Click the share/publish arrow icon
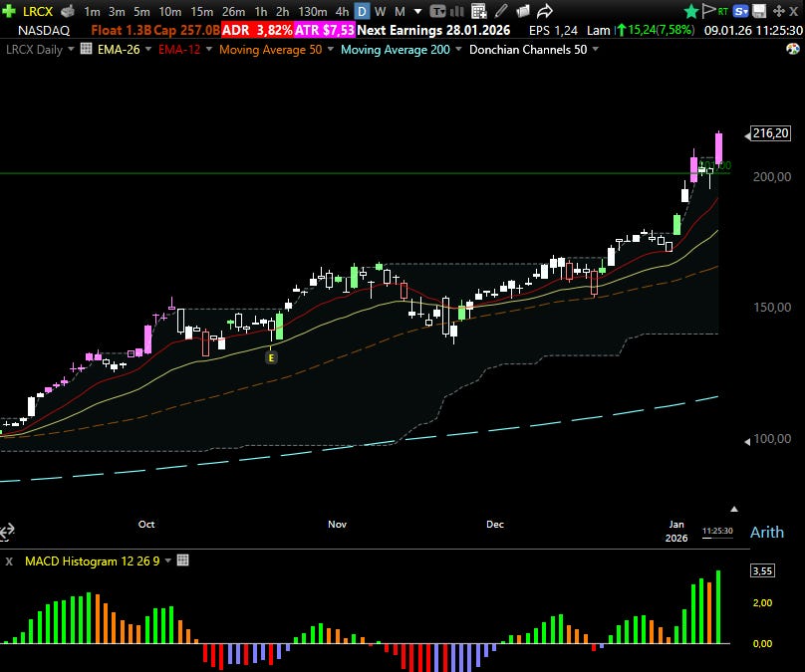The width and height of the screenshot is (805, 672). pos(545,12)
